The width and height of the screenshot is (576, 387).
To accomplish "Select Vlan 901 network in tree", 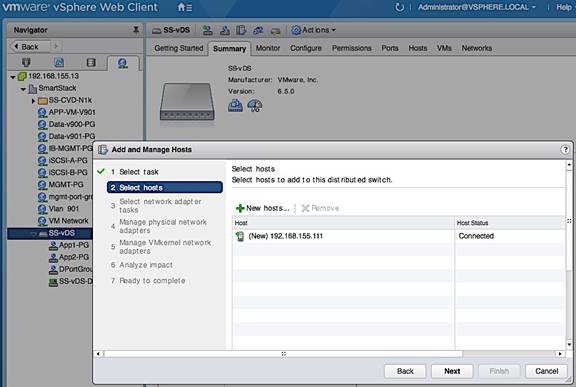I will [x=58, y=209].
